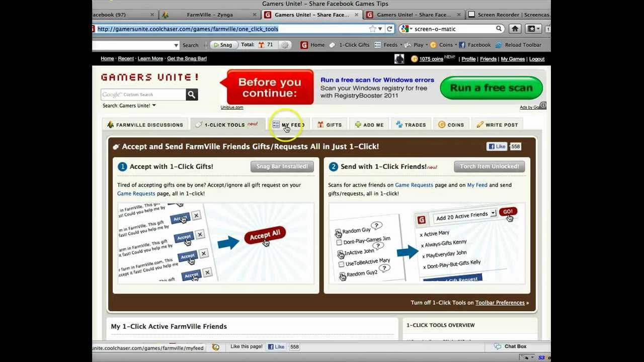The image size is (644, 362).
Task: Open the bookmarks menu button
Action: tap(533, 29)
